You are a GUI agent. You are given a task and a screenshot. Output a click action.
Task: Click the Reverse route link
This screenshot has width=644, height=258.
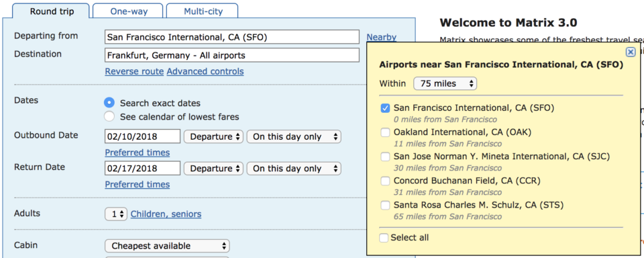click(x=134, y=72)
